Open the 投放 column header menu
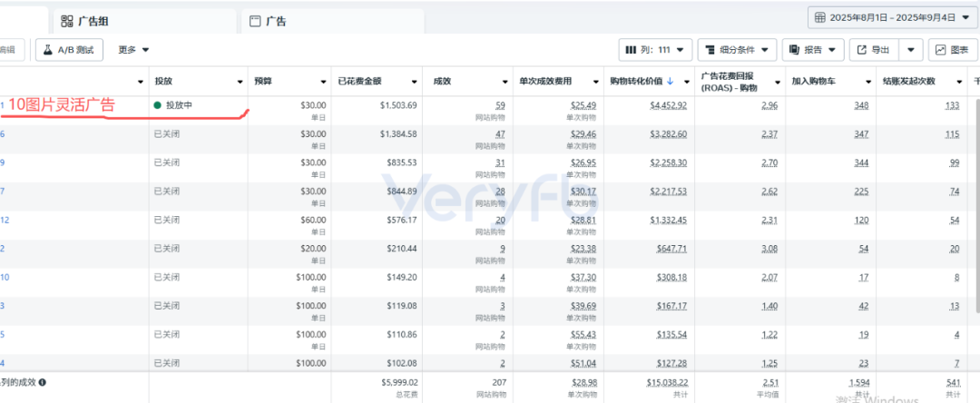This screenshot has height=403, width=980. pyautogui.click(x=240, y=82)
